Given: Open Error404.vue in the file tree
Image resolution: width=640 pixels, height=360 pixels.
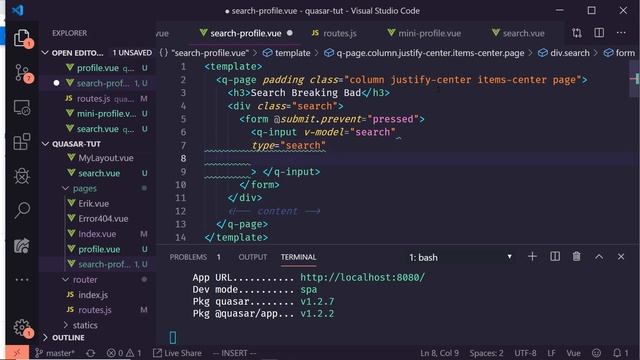Looking at the screenshot, I should pyautogui.click(x=103, y=219).
